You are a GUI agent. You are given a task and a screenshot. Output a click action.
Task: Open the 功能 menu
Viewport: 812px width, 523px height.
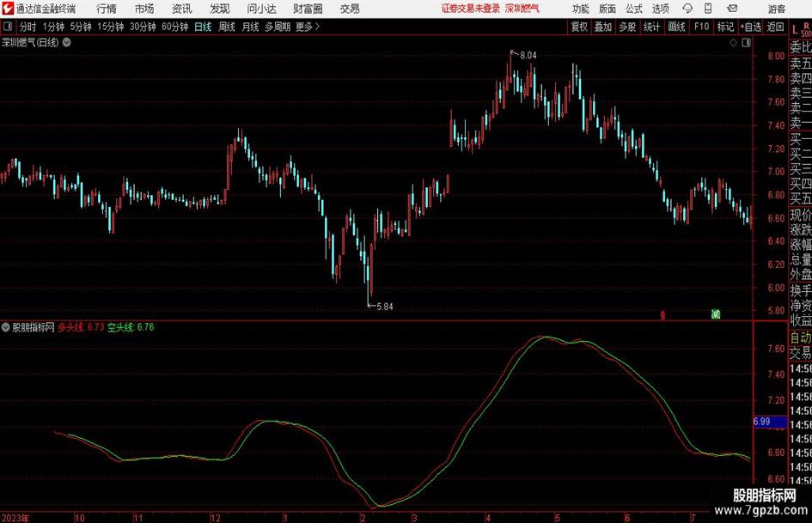pos(581,9)
